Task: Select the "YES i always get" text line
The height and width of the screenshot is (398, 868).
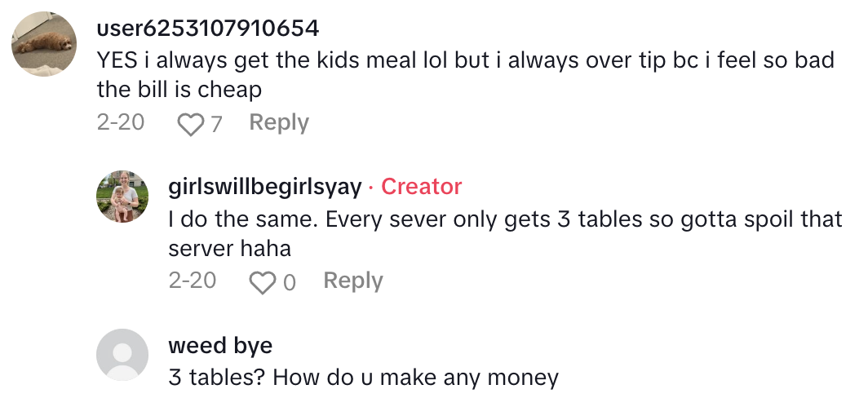Action: tap(465, 60)
